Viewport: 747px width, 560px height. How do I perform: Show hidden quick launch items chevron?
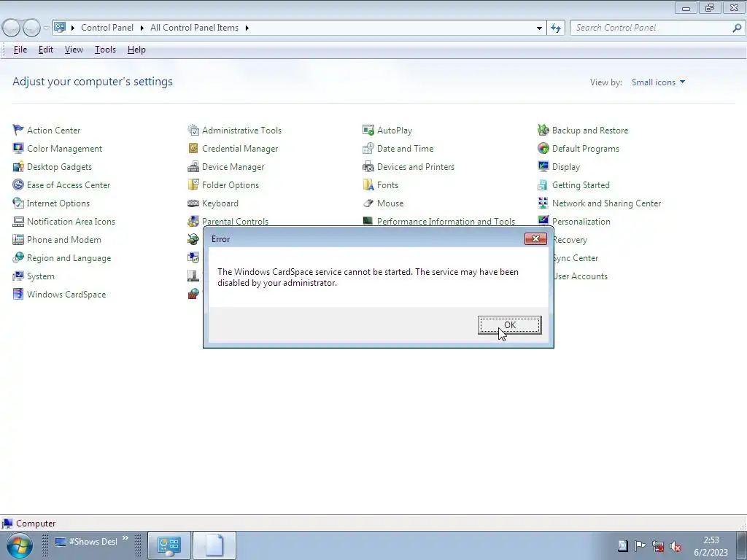125,538
